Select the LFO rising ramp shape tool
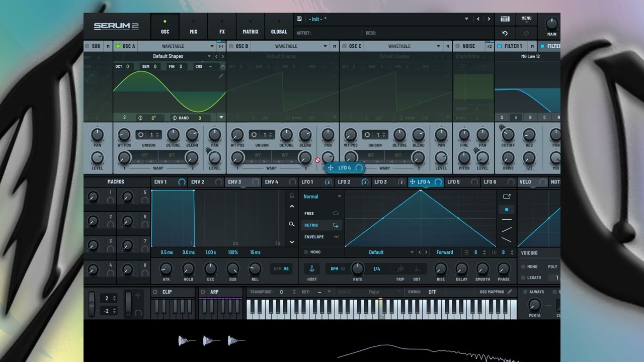 coord(507,230)
